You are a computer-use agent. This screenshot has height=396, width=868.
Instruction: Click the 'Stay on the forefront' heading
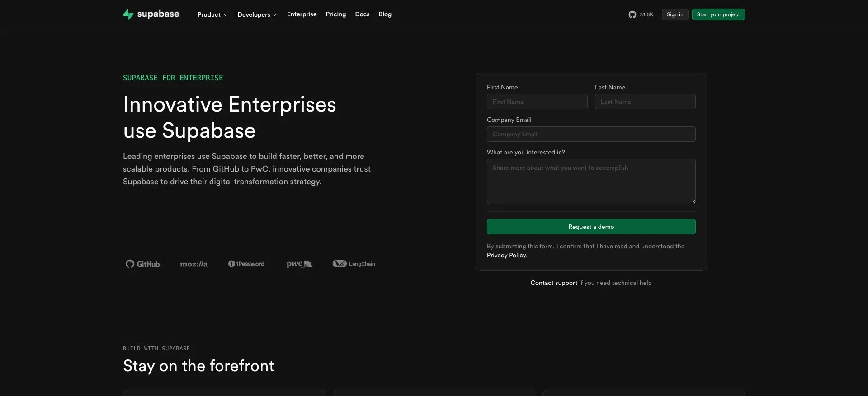pyautogui.click(x=198, y=366)
